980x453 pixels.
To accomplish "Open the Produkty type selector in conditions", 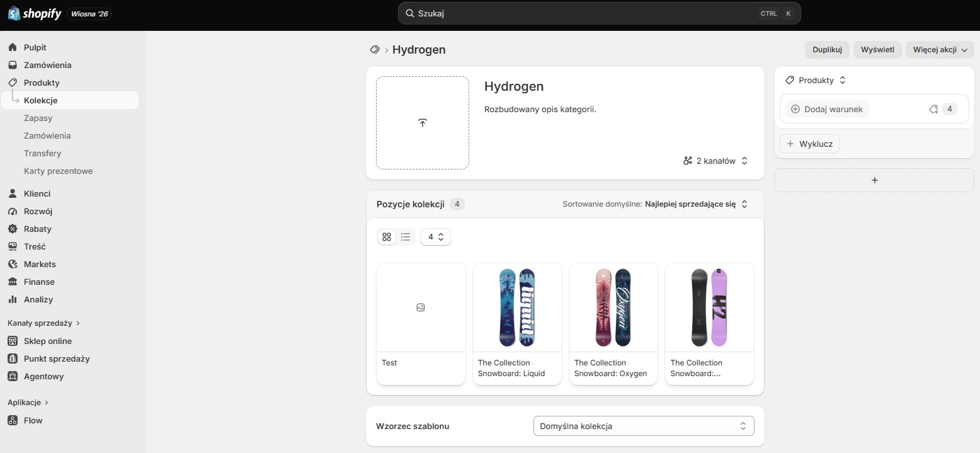I will [x=816, y=80].
